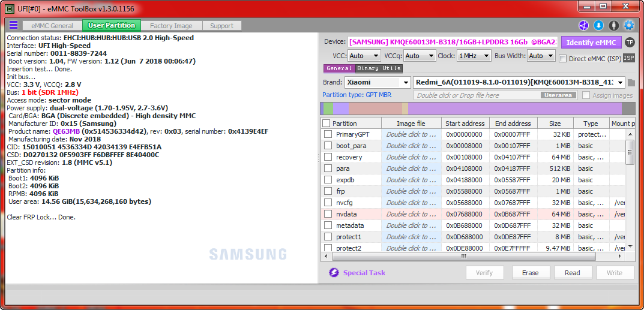644x310 pixels.
Task: Click the Verify button
Action: [484, 273]
